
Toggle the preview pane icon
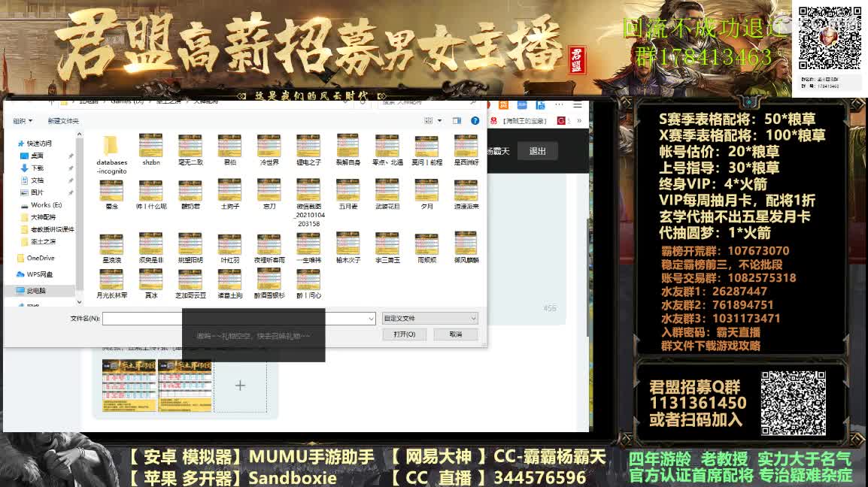point(457,121)
